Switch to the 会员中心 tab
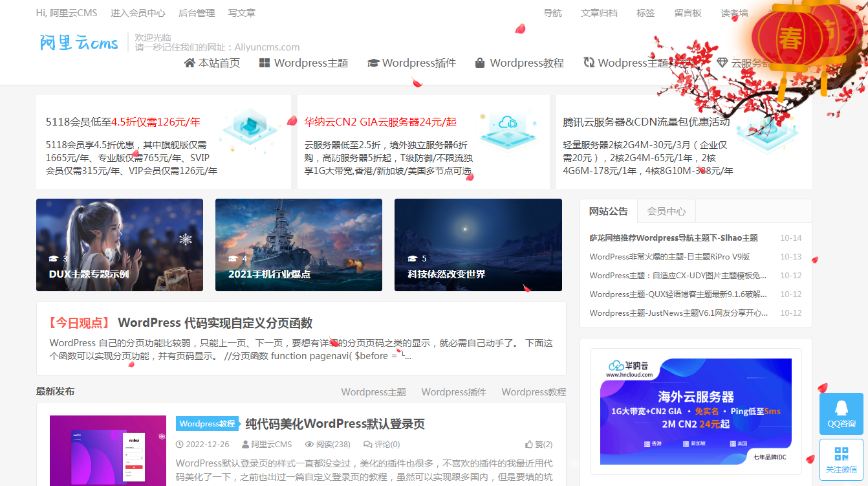The width and height of the screenshot is (868, 486). 666,211
